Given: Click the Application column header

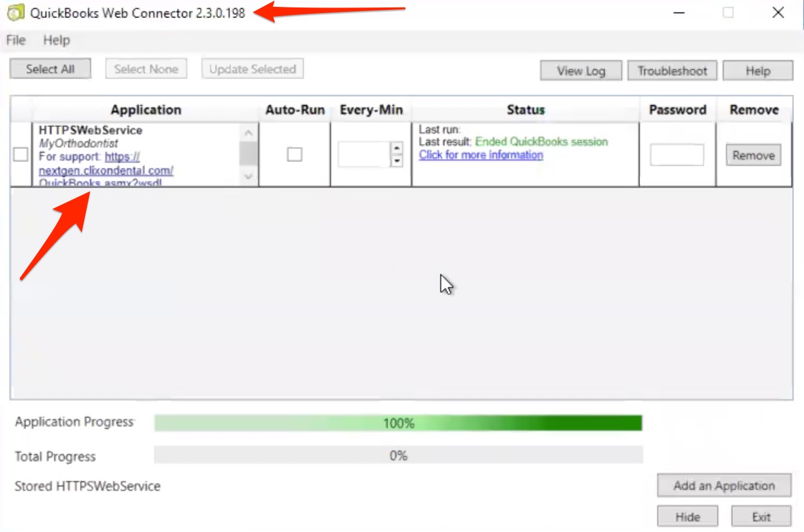Looking at the screenshot, I should (x=146, y=110).
